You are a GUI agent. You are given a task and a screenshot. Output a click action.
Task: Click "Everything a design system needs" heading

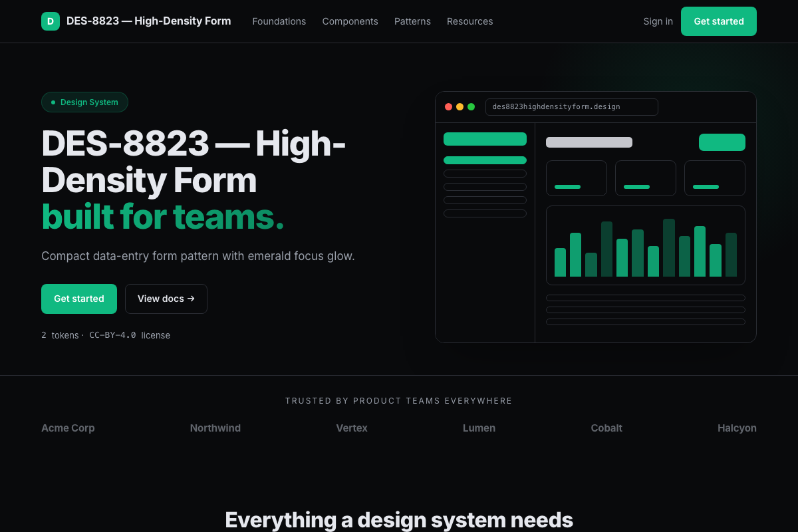[399, 519]
